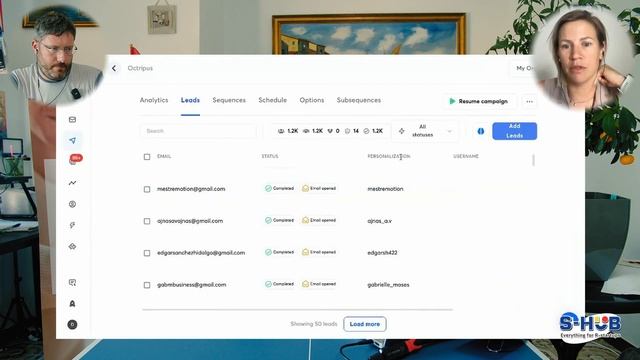Click the EMAIL column header
The height and width of the screenshot is (360, 640).
164,156
